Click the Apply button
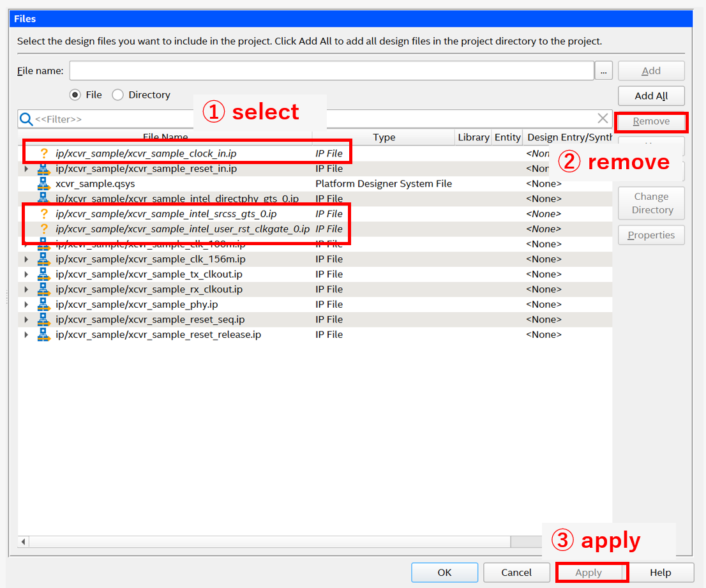Screen dimensions: 706x588 588,573
